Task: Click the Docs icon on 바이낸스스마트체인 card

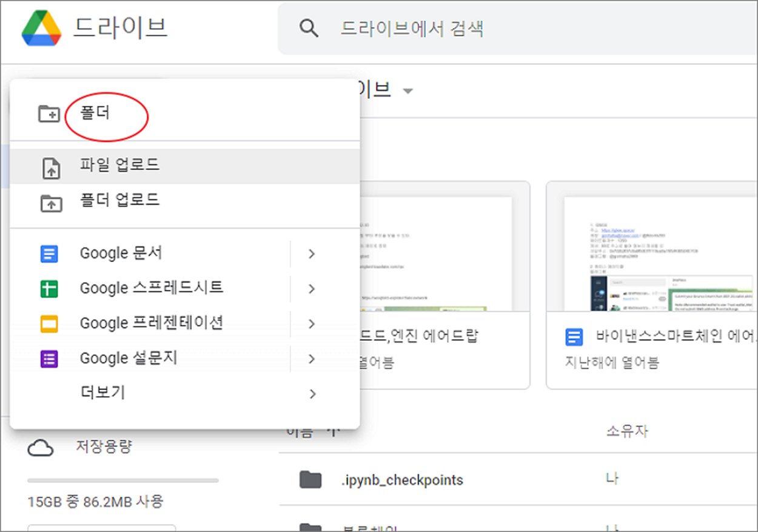Action: (x=574, y=337)
